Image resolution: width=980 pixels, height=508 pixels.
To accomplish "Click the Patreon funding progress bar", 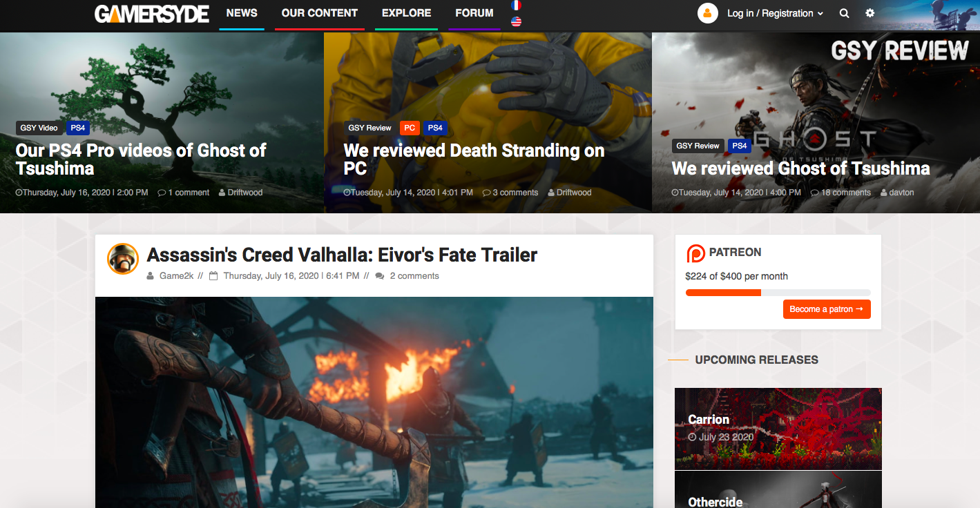I will [778, 293].
